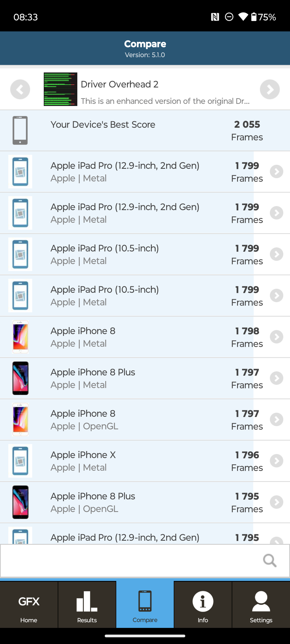Switch to the Results tab

point(87,605)
